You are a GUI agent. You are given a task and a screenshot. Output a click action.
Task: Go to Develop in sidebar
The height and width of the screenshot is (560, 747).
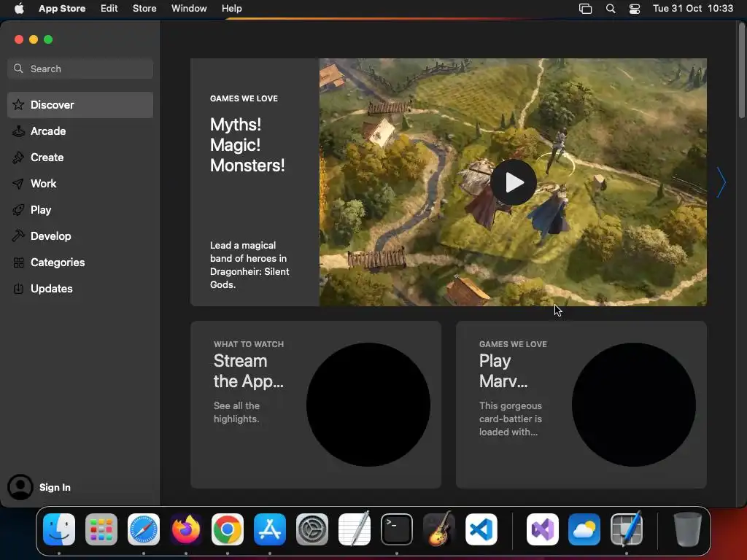(80, 236)
